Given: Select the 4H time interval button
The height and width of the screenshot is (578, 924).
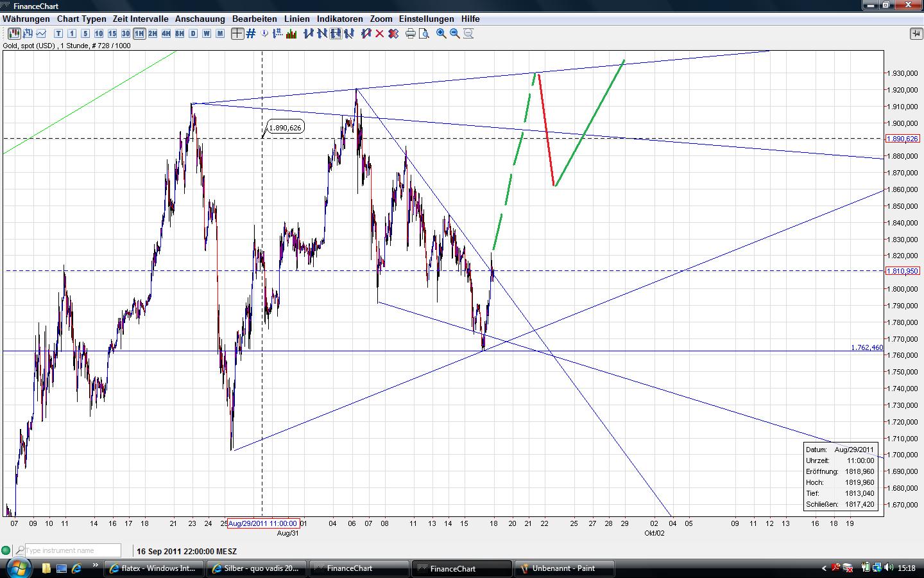Looking at the screenshot, I should [x=166, y=33].
